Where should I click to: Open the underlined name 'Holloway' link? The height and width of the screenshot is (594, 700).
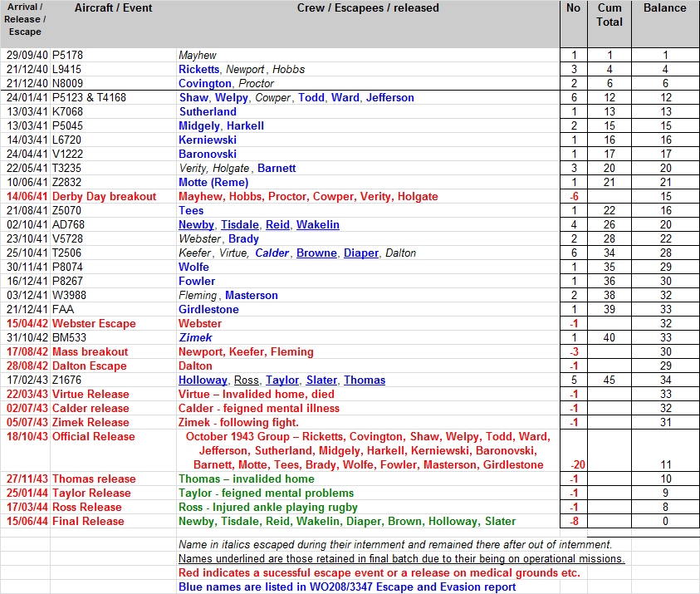pyautogui.click(x=203, y=380)
